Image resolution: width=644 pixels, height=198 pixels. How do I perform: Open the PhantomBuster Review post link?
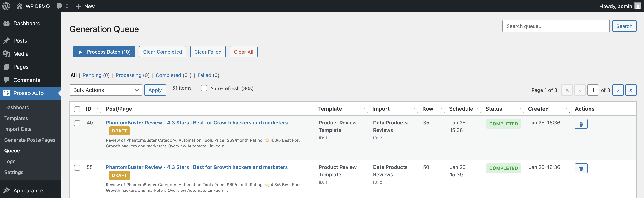[x=197, y=122]
